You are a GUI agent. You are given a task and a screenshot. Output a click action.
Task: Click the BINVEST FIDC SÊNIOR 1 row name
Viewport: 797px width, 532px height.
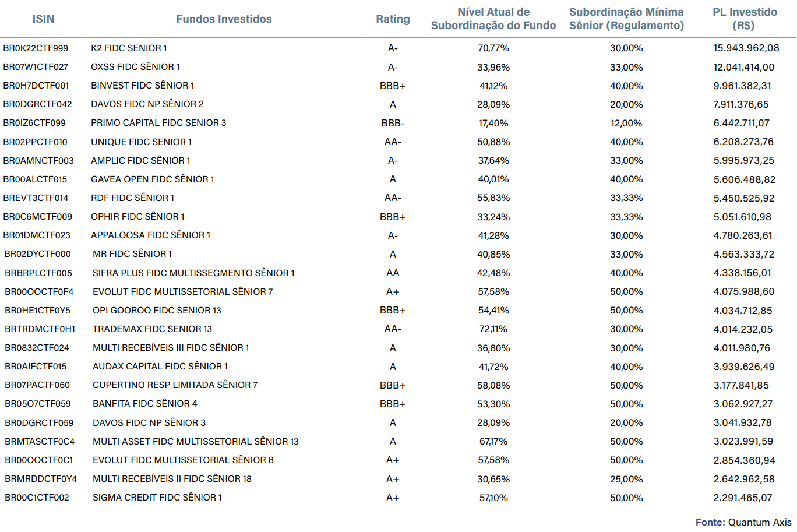tap(142, 86)
